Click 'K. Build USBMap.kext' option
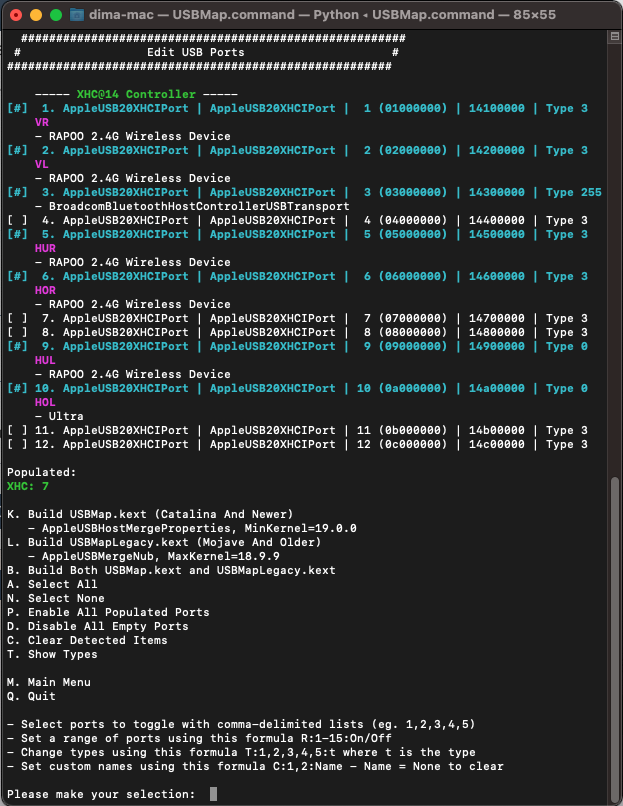The image size is (623, 806). click(150, 515)
